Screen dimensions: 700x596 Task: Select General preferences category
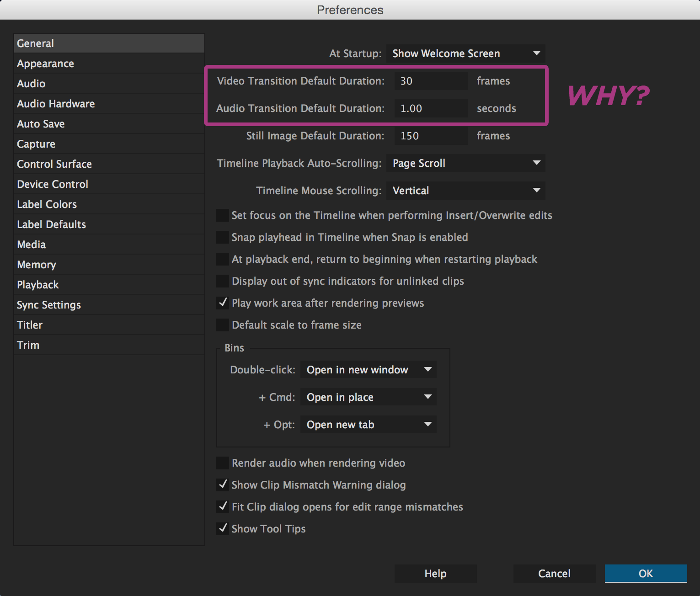pyautogui.click(x=109, y=43)
